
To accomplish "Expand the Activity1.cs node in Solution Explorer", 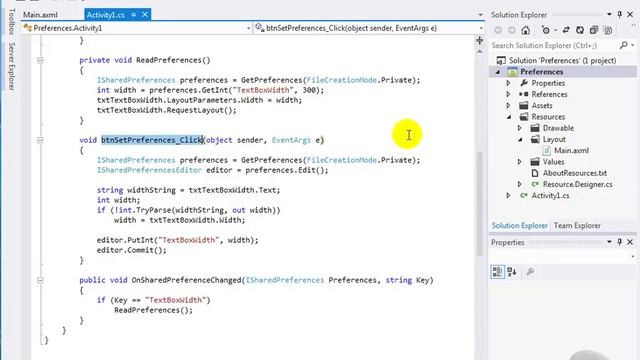I will [x=509, y=196].
